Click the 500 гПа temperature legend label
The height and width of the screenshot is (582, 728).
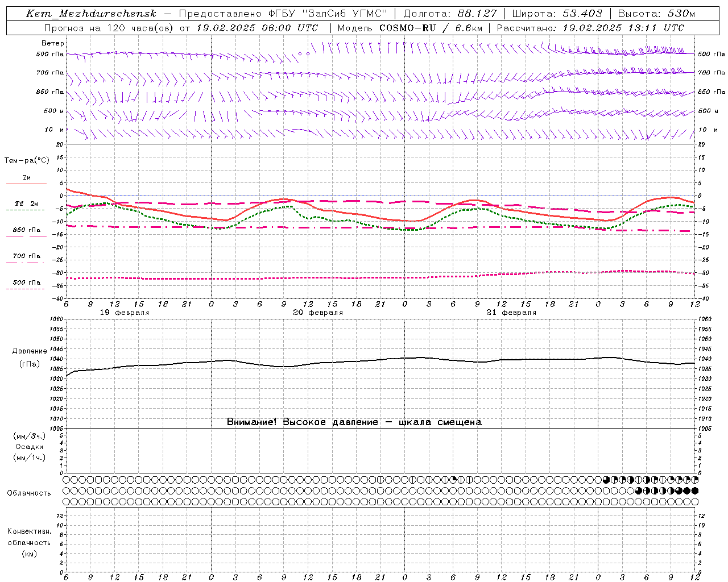(x=27, y=282)
